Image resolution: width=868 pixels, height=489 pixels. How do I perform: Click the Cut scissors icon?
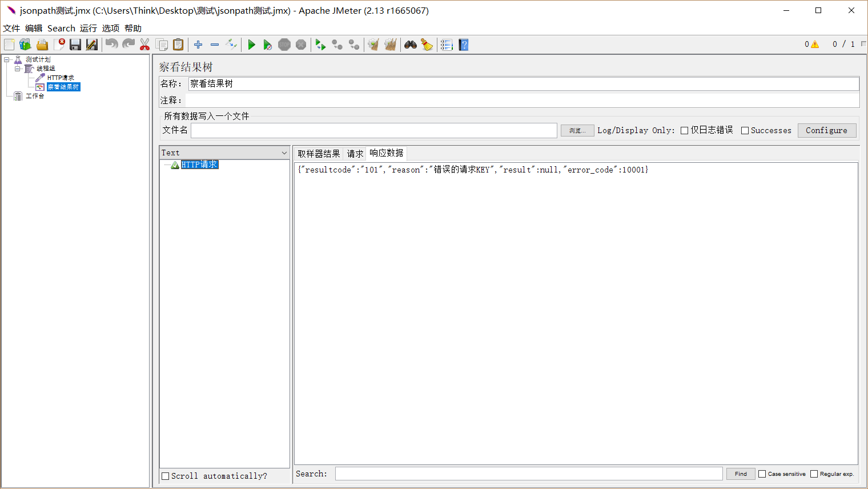[x=145, y=45]
